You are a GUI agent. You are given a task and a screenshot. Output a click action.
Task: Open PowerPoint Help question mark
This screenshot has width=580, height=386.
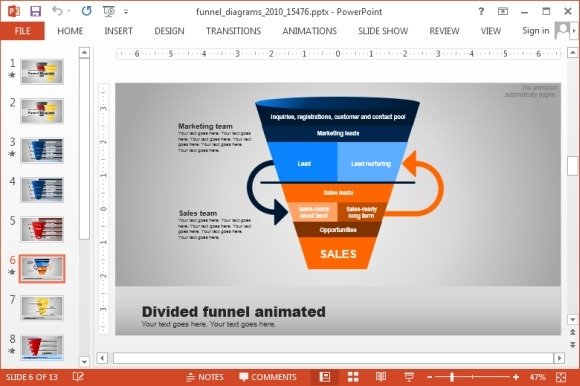click(x=481, y=11)
